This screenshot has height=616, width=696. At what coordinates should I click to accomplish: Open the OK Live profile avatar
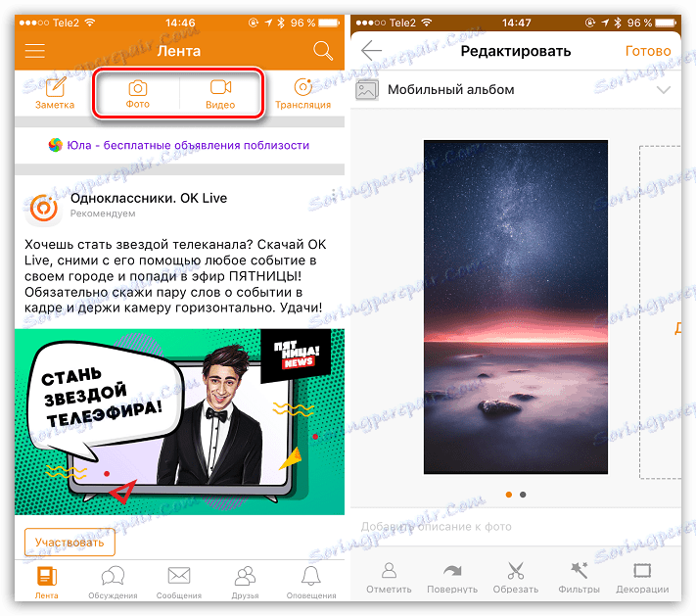coord(43,207)
